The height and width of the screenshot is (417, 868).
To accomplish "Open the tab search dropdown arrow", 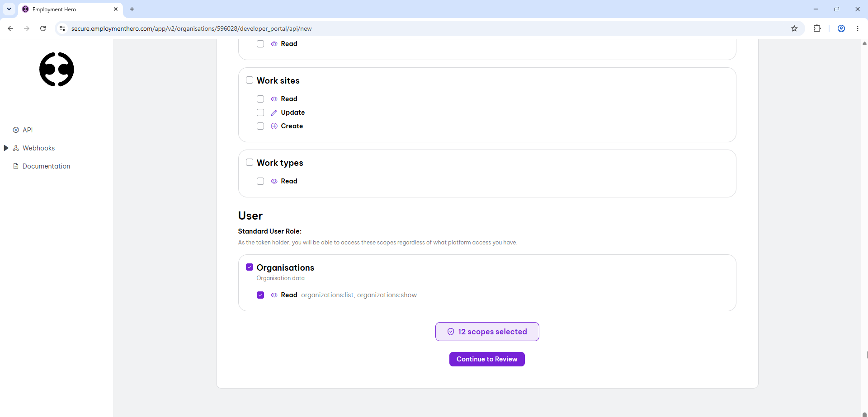I will point(9,9).
